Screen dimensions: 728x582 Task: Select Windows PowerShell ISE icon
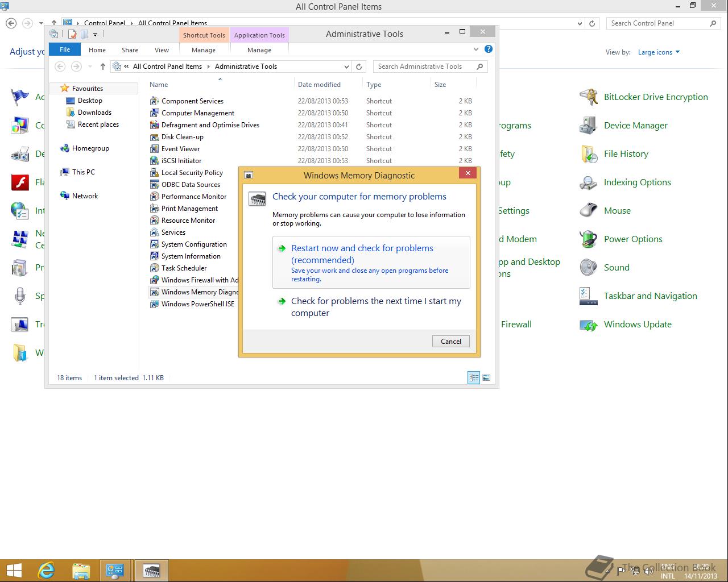pos(154,304)
